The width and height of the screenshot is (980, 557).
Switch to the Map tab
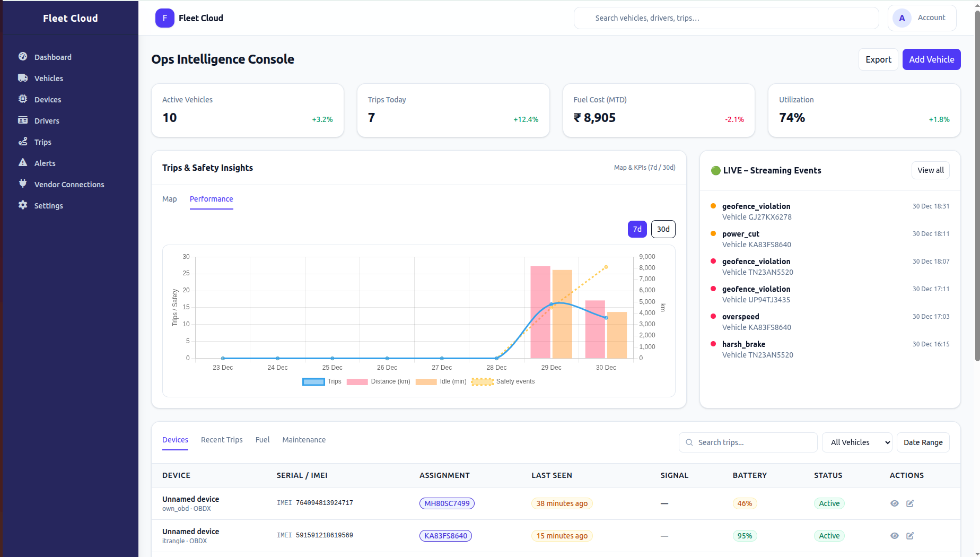pos(169,199)
